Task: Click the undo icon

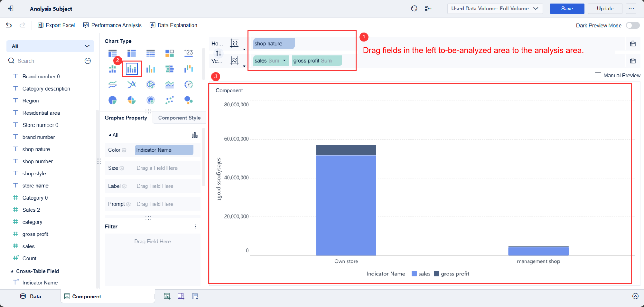Action: [x=8, y=25]
